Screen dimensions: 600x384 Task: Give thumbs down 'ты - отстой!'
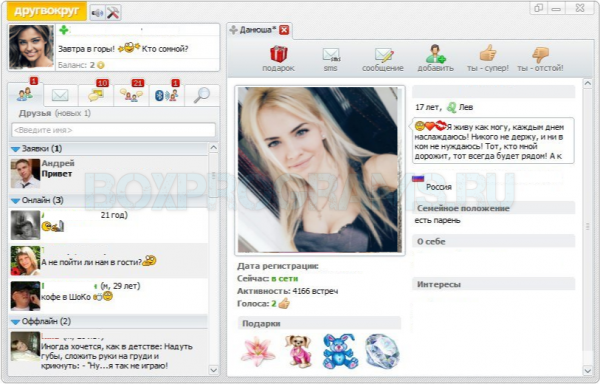(x=540, y=58)
